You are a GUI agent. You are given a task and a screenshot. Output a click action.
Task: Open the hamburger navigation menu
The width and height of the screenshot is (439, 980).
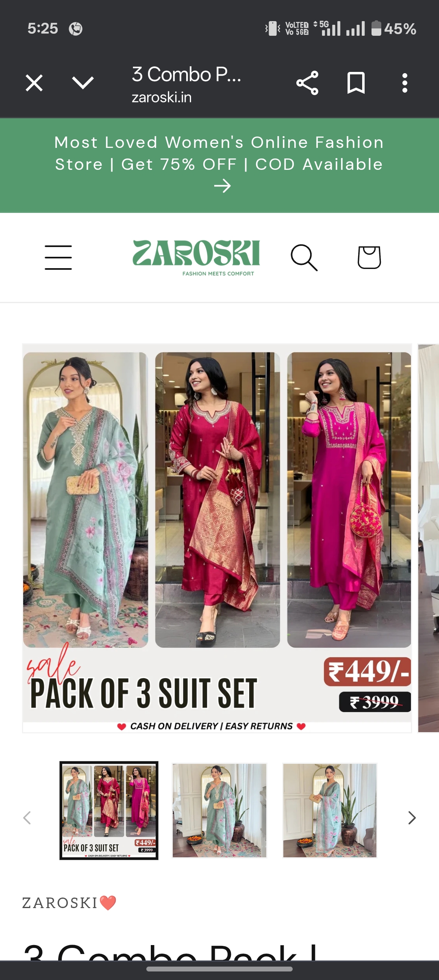tap(58, 257)
